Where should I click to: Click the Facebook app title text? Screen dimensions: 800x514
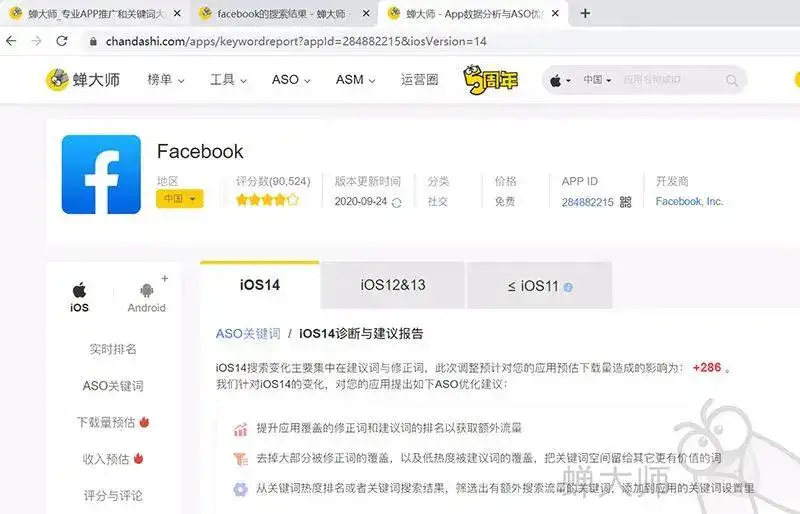tap(200, 152)
